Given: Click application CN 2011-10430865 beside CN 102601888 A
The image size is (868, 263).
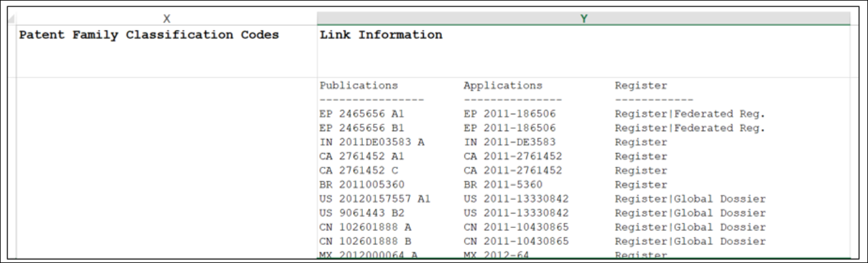Looking at the screenshot, I should click(516, 227).
